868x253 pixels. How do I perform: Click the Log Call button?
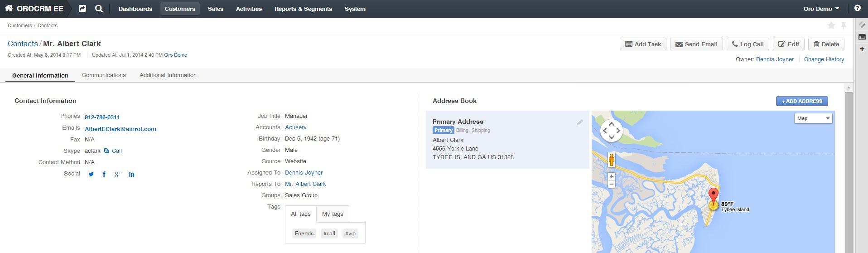coord(748,44)
